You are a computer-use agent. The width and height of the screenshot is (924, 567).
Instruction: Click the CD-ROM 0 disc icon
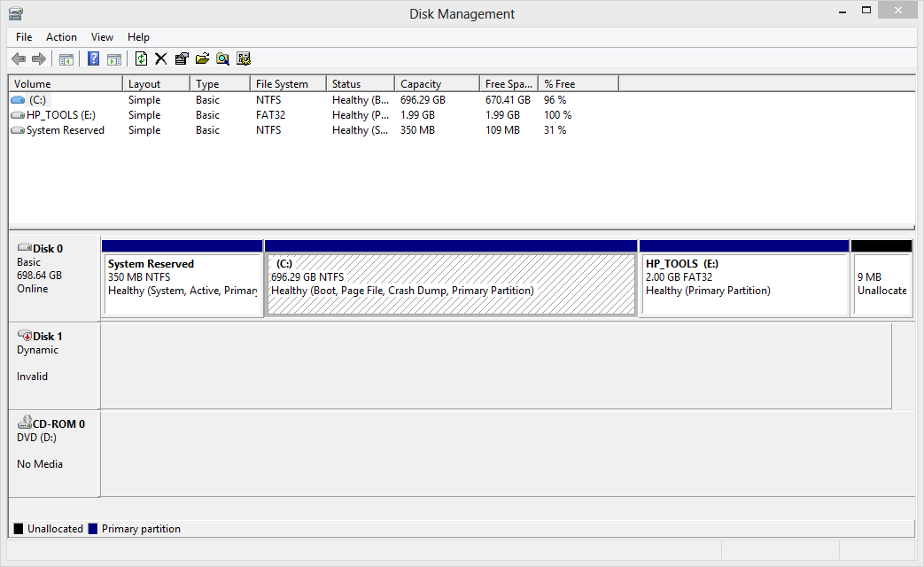[24, 422]
